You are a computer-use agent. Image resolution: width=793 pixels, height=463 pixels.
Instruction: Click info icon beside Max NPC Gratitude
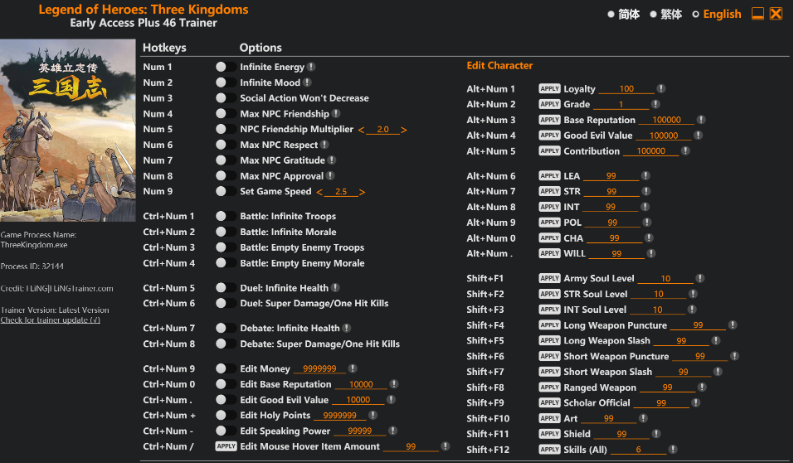pyautogui.click(x=332, y=160)
